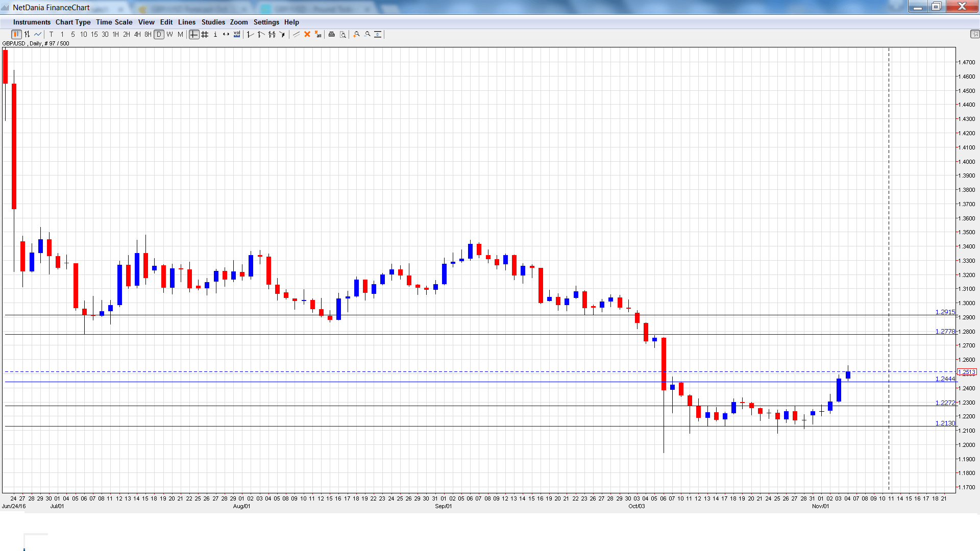The height and width of the screenshot is (551, 980).
Task: Click the 1.2513 price marker on the axis
Action: point(966,372)
